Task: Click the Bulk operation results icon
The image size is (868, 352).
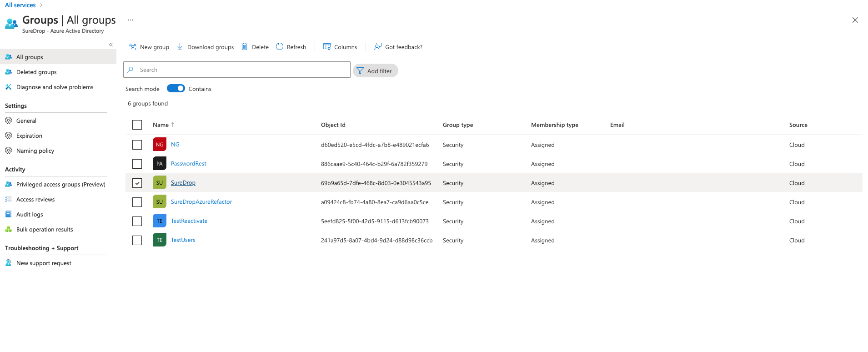Action: 8,229
